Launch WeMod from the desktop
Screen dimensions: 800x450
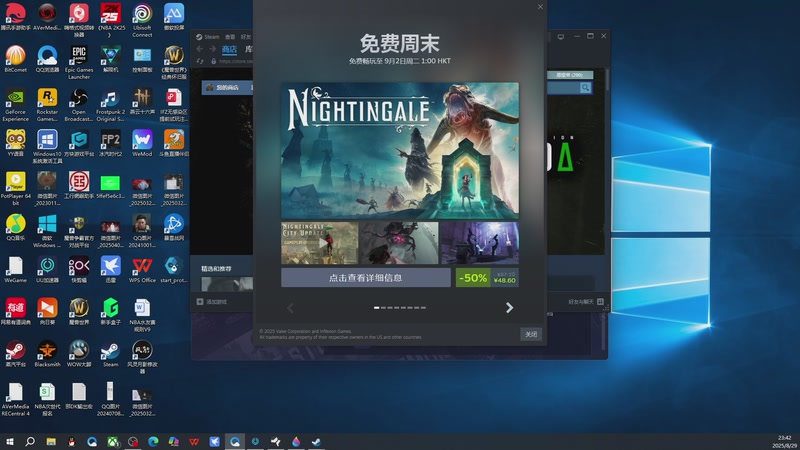coord(142,143)
